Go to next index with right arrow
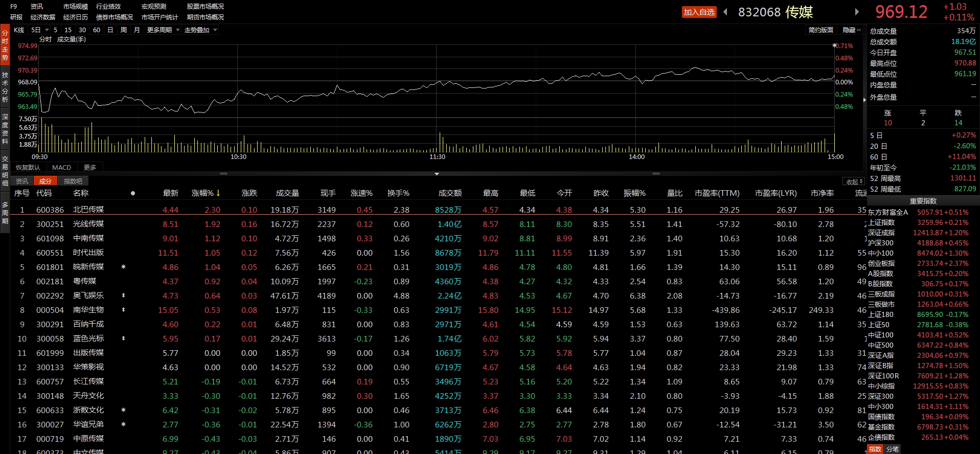The width and height of the screenshot is (980, 454). (x=857, y=12)
